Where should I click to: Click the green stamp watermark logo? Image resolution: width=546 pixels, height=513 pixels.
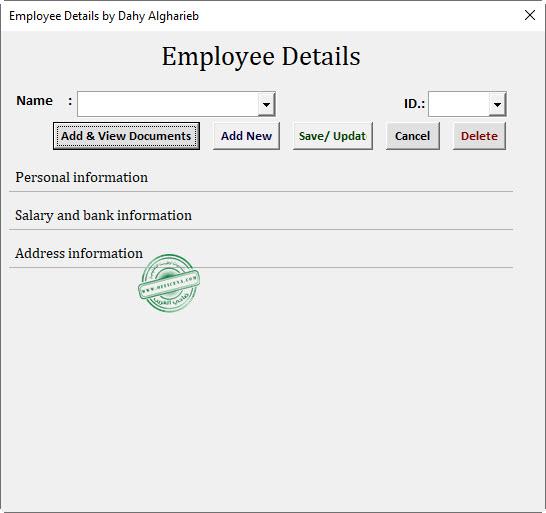click(x=169, y=283)
